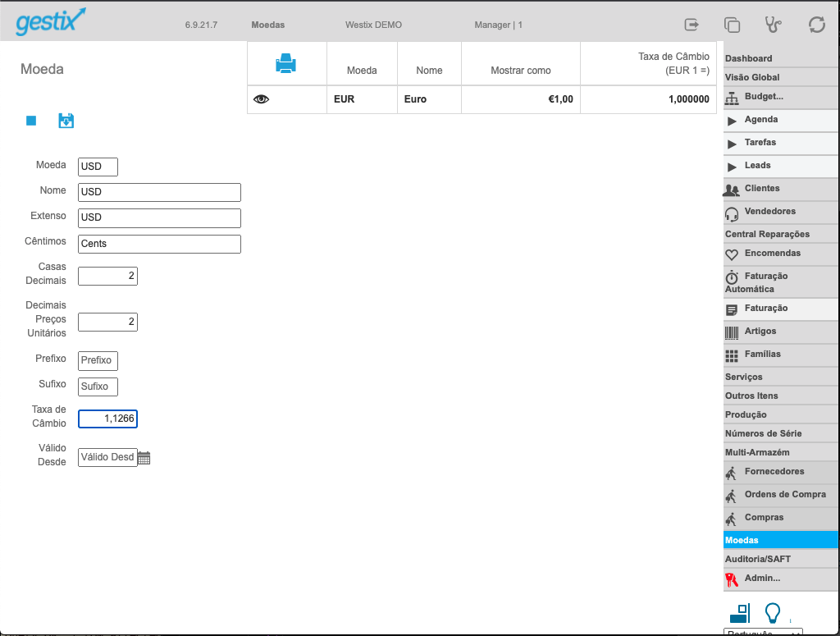Click the Sufixo input field
The image size is (840, 636).
coord(98,387)
